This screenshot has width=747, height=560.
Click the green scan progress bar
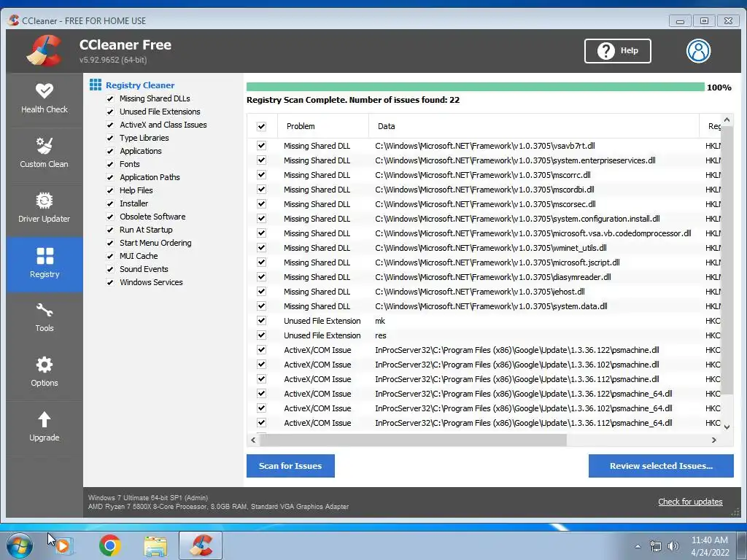click(476, 87)
